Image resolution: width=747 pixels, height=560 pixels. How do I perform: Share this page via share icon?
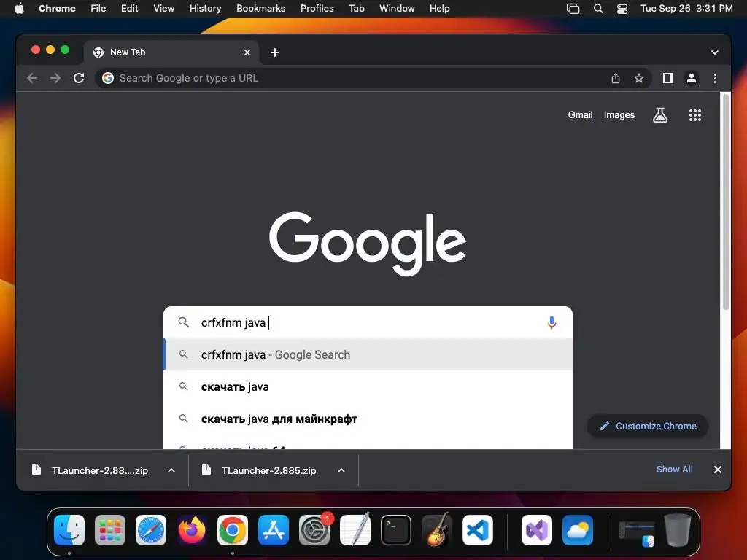(616, 78)
